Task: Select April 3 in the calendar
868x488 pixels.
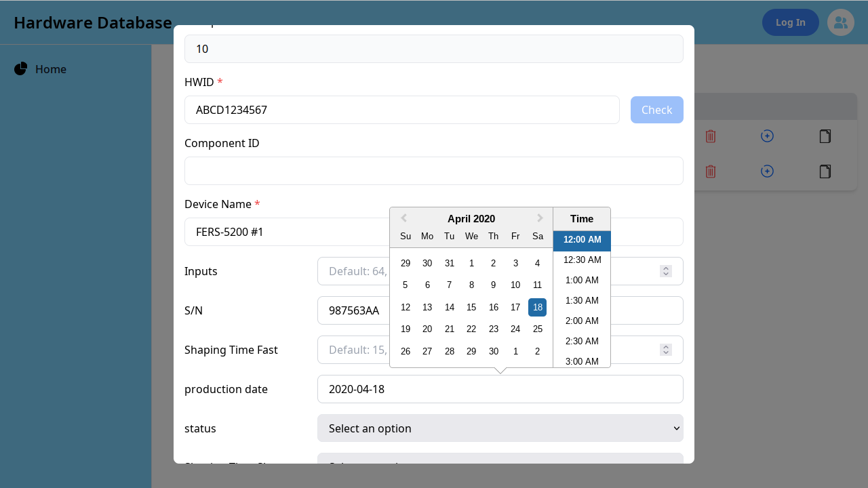Action: pos(515,263)
